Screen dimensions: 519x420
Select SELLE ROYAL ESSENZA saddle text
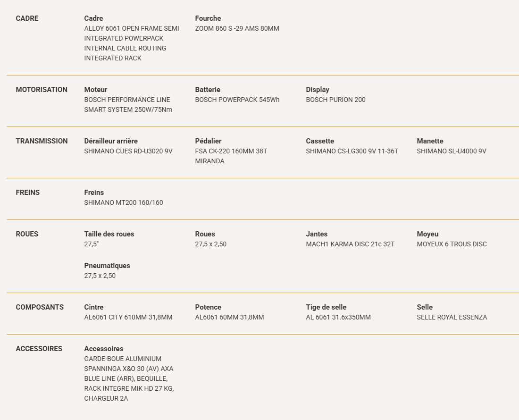coord(452,318)
